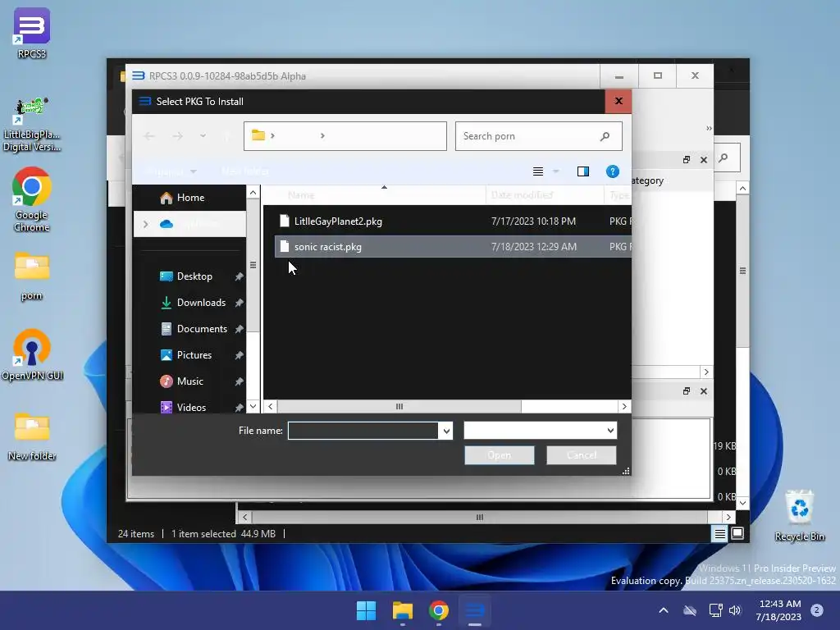
Task: Switch Explorer window to details view icon
Action: 719,533
